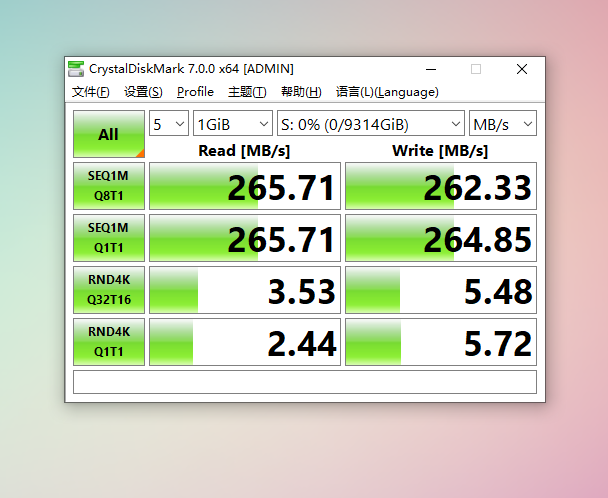This screenshot has width=608, height=498.
Task: Click the RND4K Q1T1 read result 2.44
Action: [x=245, y=342]
